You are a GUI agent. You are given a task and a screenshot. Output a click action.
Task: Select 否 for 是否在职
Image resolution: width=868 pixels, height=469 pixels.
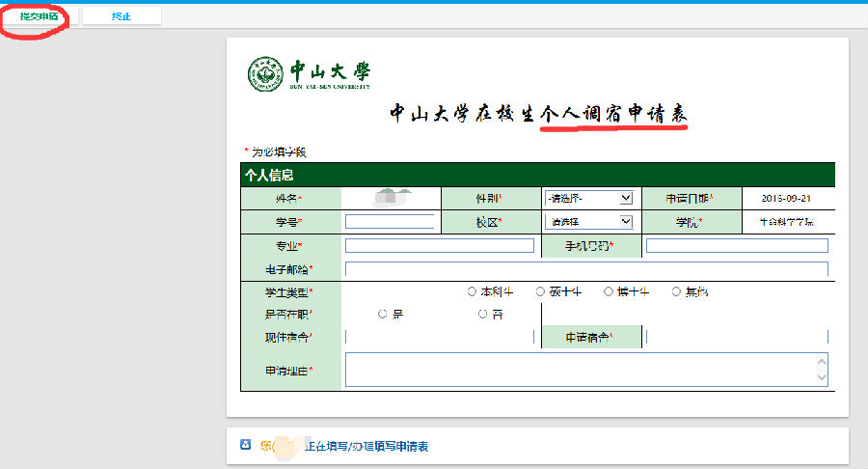tap(483, 314)
